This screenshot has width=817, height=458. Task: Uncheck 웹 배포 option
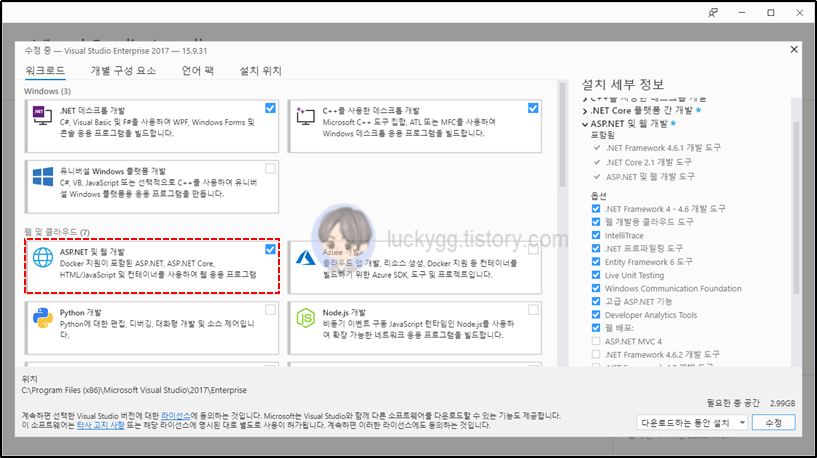click(x=596, y=328)
